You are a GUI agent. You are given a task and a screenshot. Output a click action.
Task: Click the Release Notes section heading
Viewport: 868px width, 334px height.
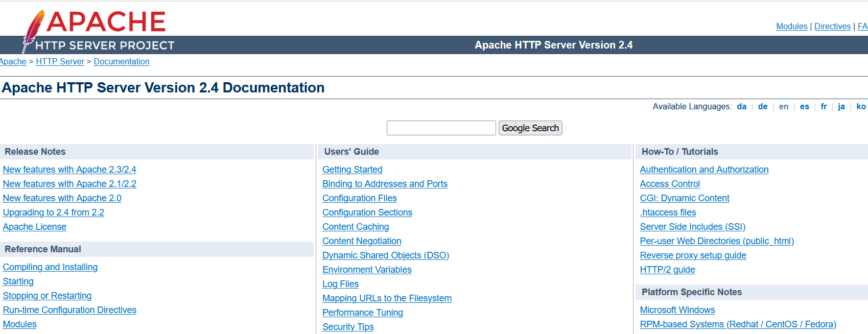pyautogui.click(x=35, y=152)
